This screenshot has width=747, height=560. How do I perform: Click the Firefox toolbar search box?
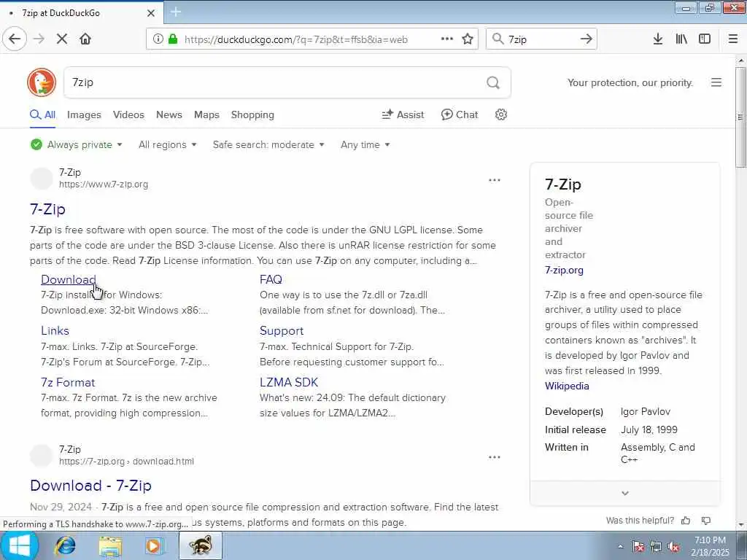pos(541,39)
